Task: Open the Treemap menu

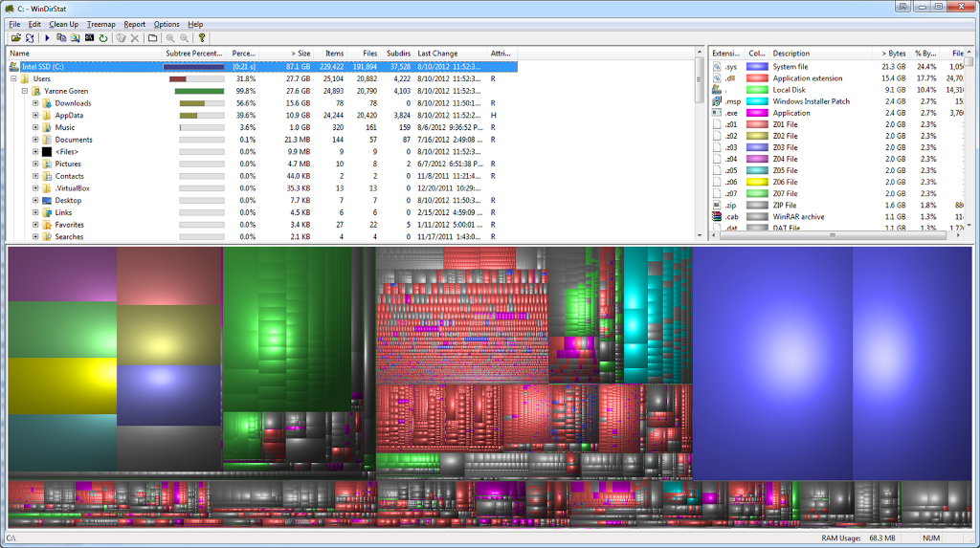Action: click(101, 24)
